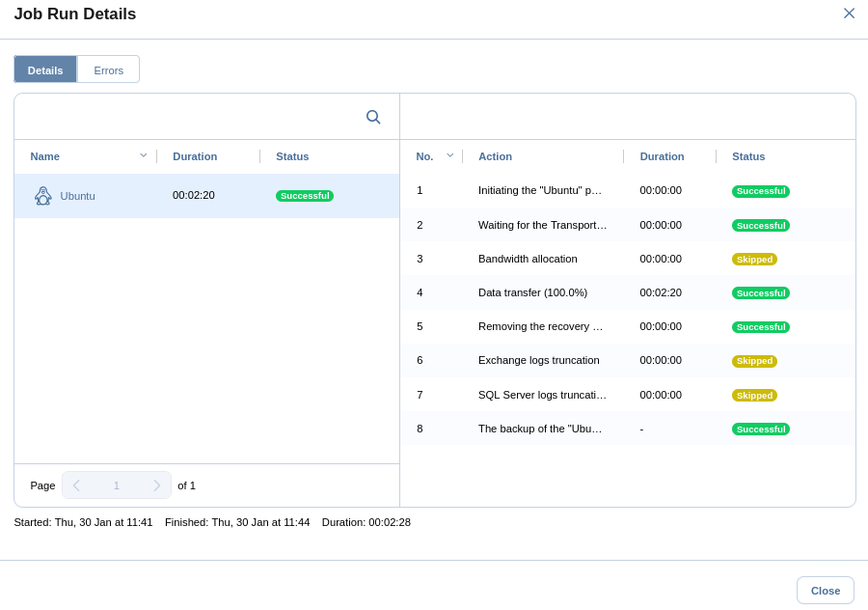Close the Job Run Details dialog with X
Screen dimensions: 868x610
(x=849, y=14)
